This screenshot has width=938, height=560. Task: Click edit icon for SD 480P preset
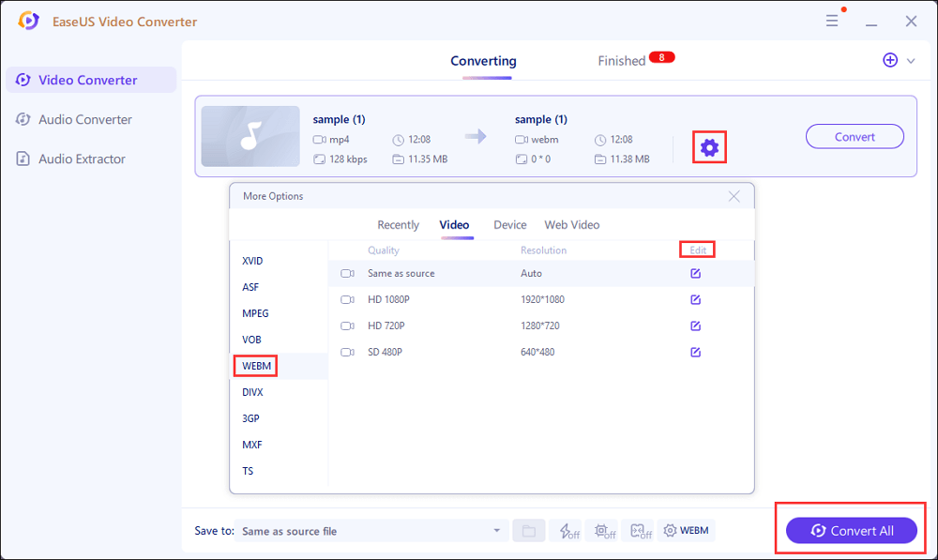(x=695, y=353)
